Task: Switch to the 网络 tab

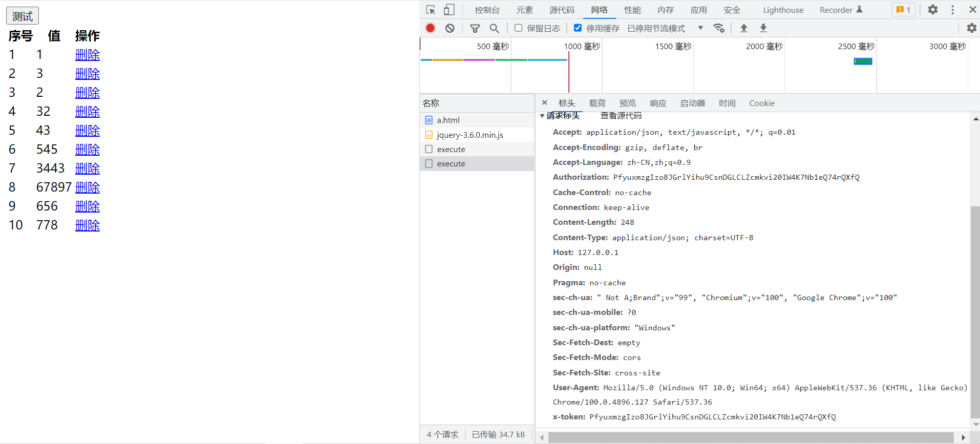Action: (599, 10)
